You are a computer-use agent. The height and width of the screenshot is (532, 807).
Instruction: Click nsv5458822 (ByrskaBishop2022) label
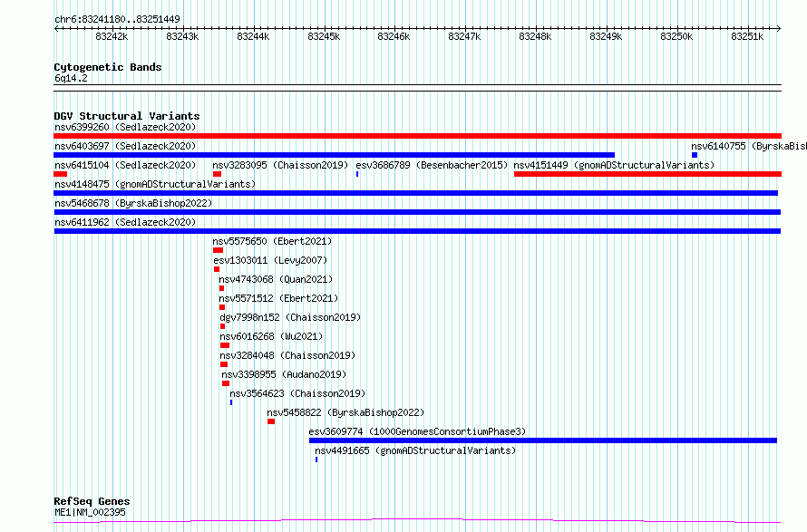click(x=345, y=412)
